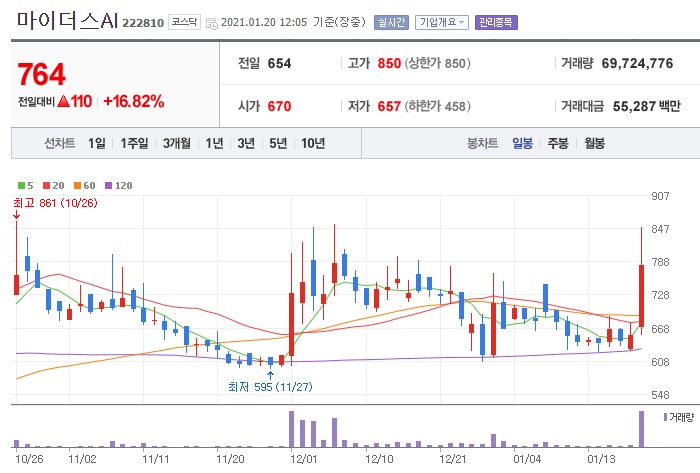Click the purple 거래량 volume legend marker
The height and width of the screenshot is (473, 700).
(x=665, y=417)
